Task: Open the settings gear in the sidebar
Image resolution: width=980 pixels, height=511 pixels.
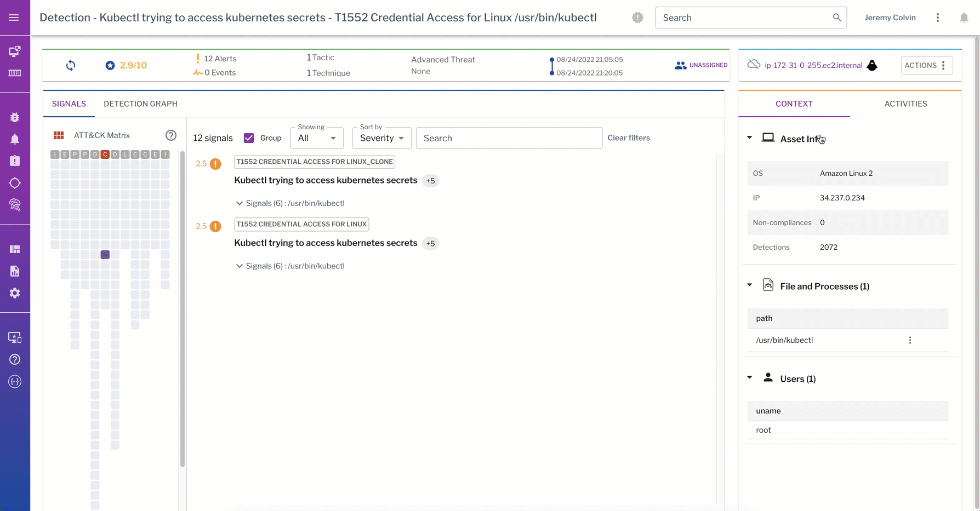Action: pyautogui.click(x=15, y=293)
